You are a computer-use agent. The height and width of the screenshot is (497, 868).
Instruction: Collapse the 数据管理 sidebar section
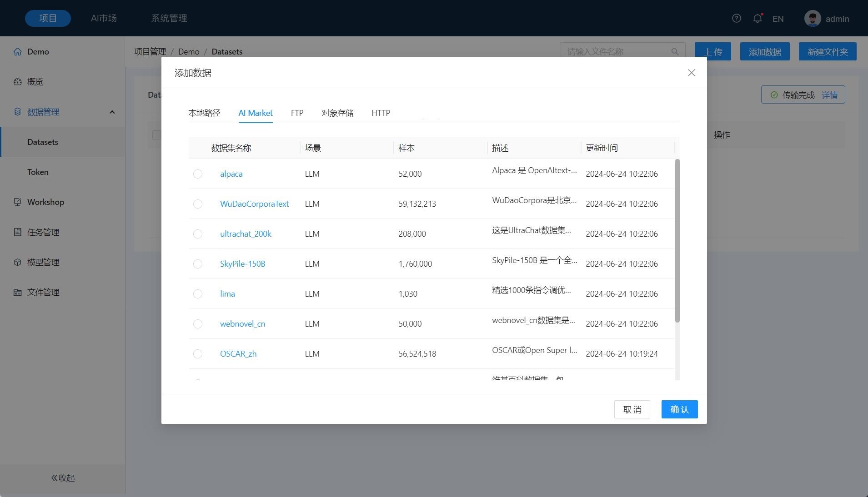[x=112, y=112]
